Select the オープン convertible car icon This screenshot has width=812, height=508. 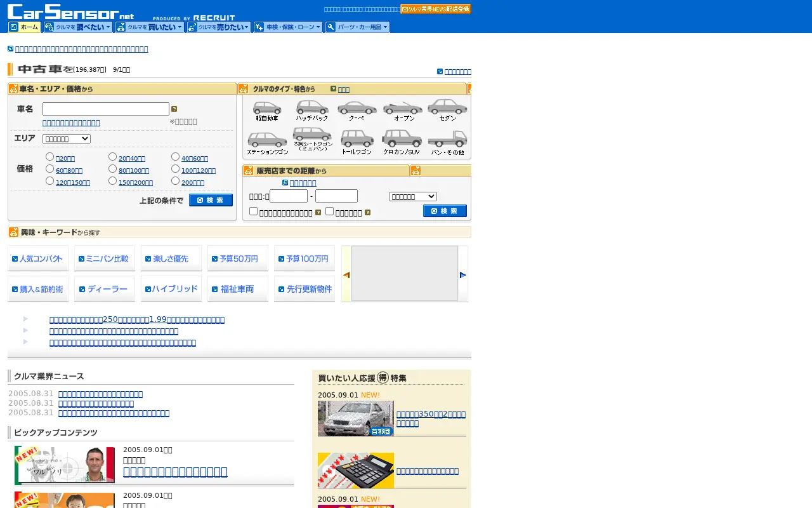pyautogui.click(x=403, y=110)
